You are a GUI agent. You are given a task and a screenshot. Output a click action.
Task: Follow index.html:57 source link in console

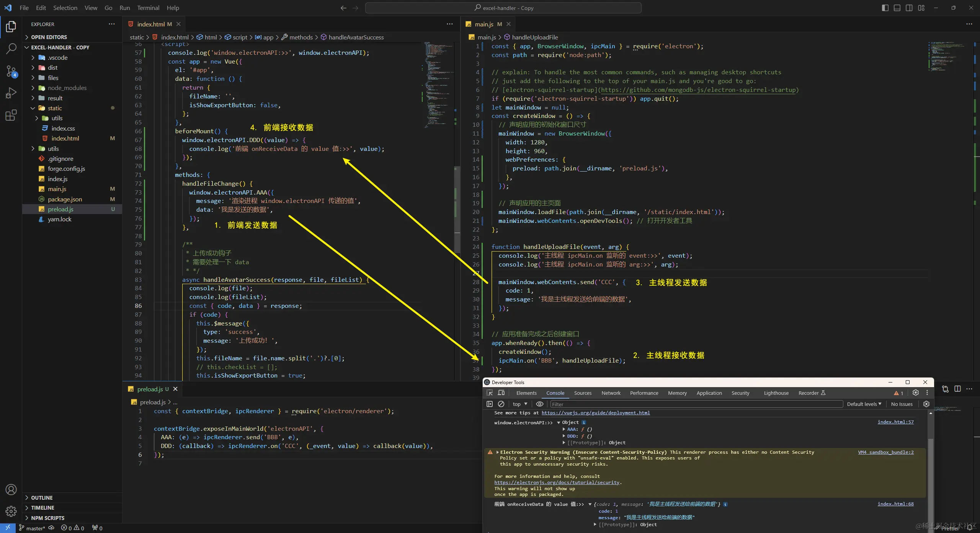[x=895, y=422]
